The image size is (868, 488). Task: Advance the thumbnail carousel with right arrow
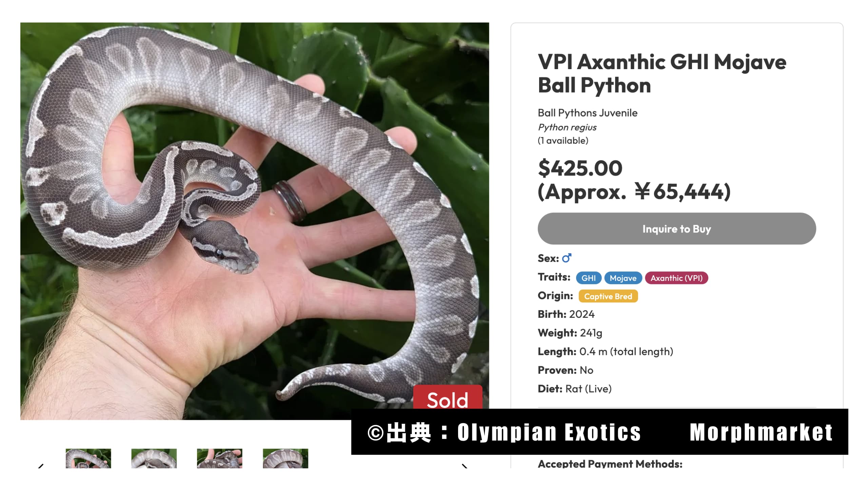(465, 466)
